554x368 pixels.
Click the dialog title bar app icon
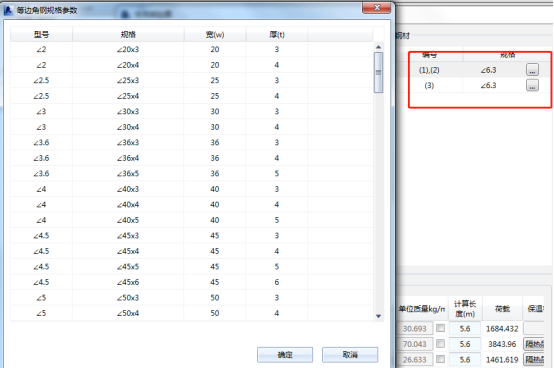click(x=8, y=10)
